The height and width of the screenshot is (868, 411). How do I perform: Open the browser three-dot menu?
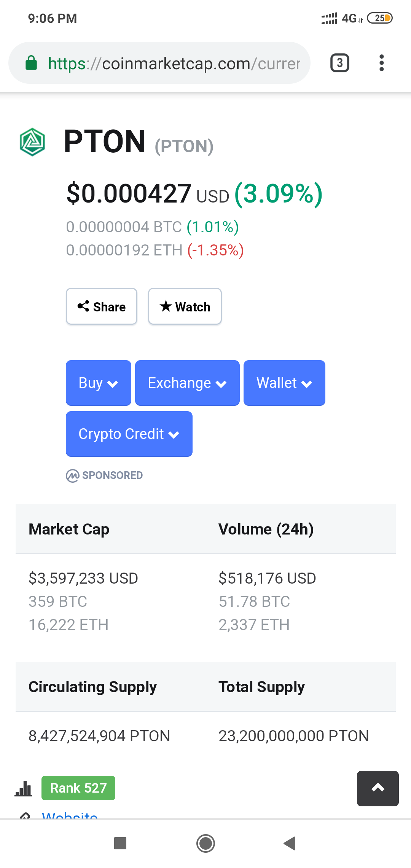coord(381,63)
